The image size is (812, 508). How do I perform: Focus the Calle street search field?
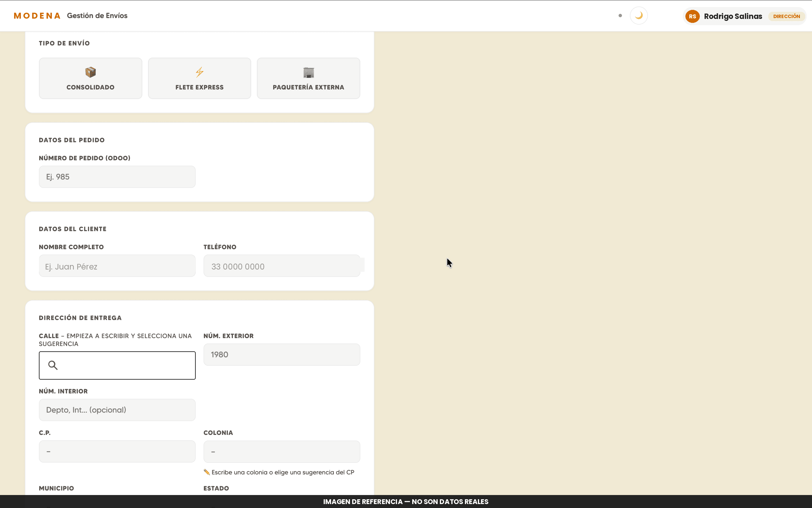[x=117, y=365]
